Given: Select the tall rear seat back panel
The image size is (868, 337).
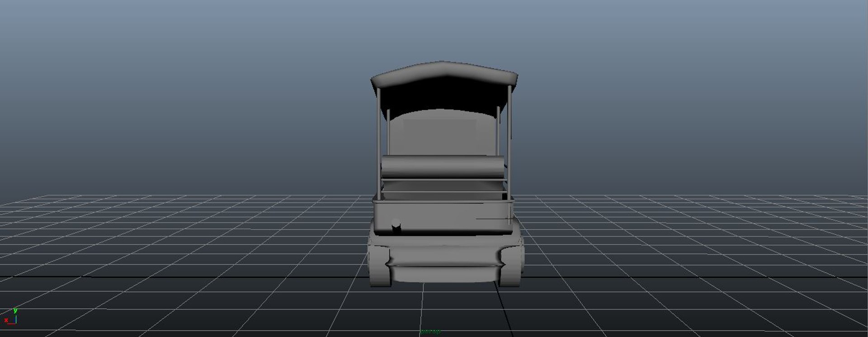Looking at the screenshot, I should click(443, 132).
